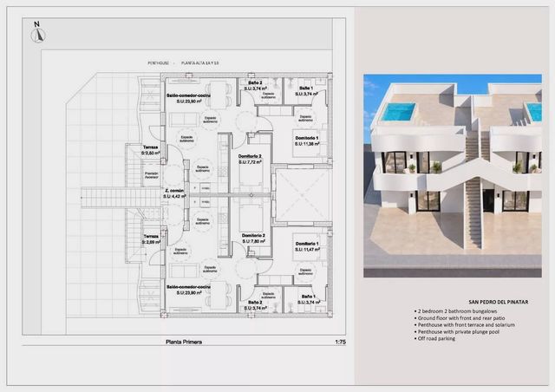Click the 'Planta Primera' drawing title
Viewport: 555px width, 392px height.
click(x=184, y=342)
